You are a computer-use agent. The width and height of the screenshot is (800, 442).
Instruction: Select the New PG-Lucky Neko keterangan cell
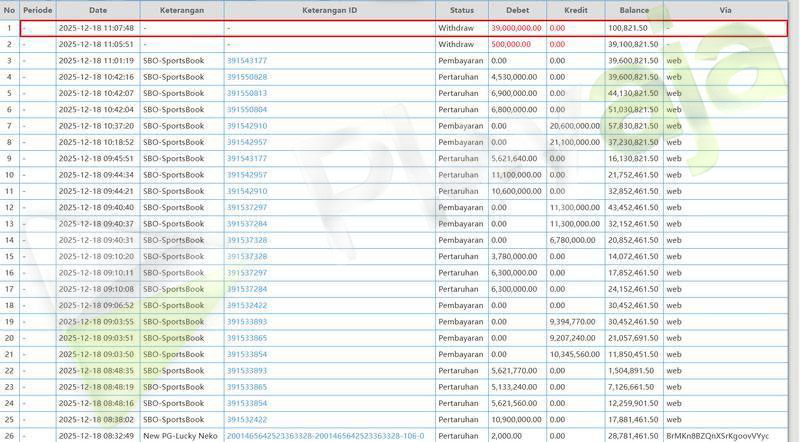[180, 436]
